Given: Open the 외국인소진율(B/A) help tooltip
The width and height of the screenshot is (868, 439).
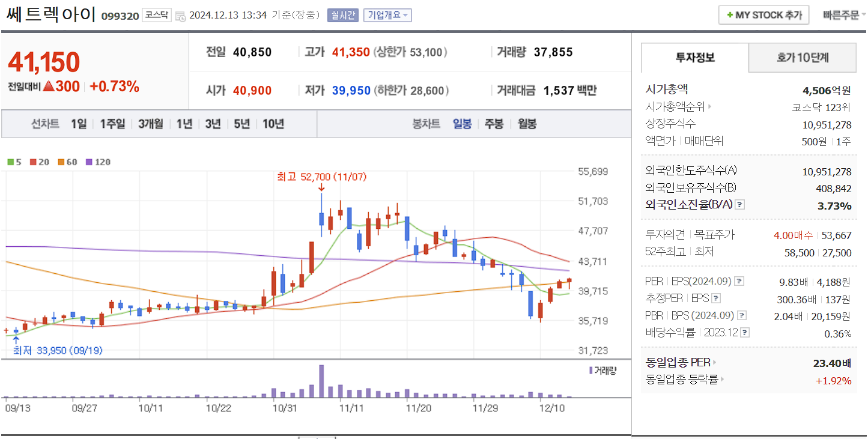Looking at the screenshot, I should tap(739, 205).
